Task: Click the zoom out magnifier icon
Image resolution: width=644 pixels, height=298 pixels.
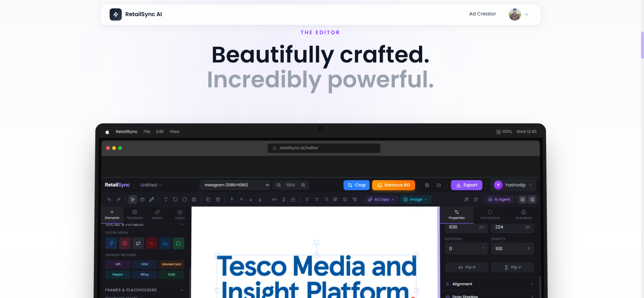Action: click(279, 185)
